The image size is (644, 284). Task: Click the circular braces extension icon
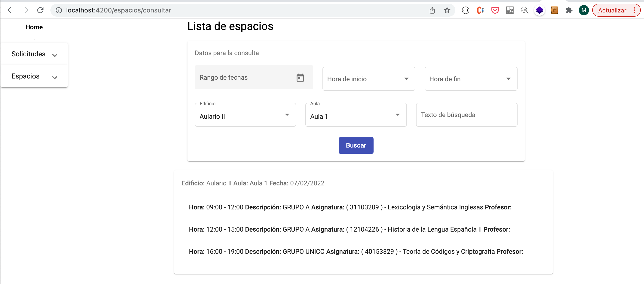point(466,10)
